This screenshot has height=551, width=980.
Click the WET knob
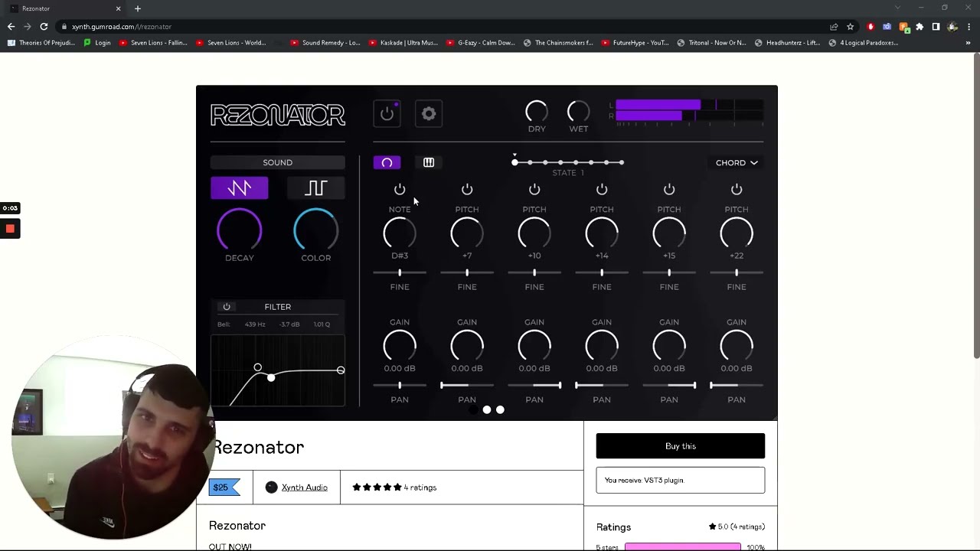(x=579, y=112)
